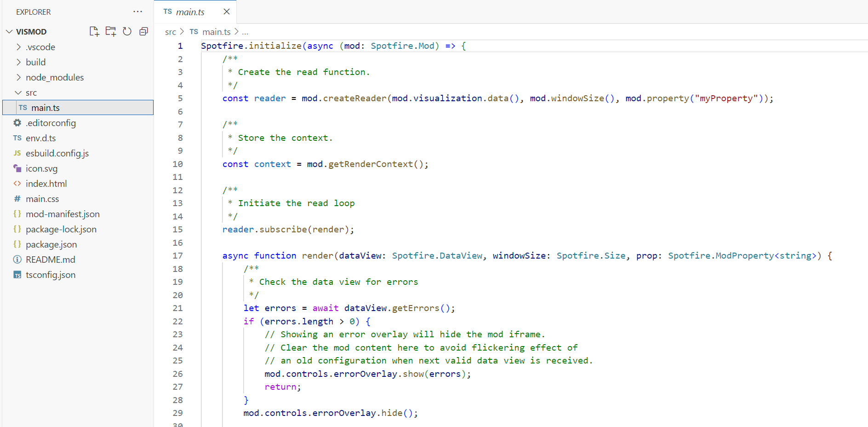
Task: Close the main.ts editor tab
Action: 227,12
